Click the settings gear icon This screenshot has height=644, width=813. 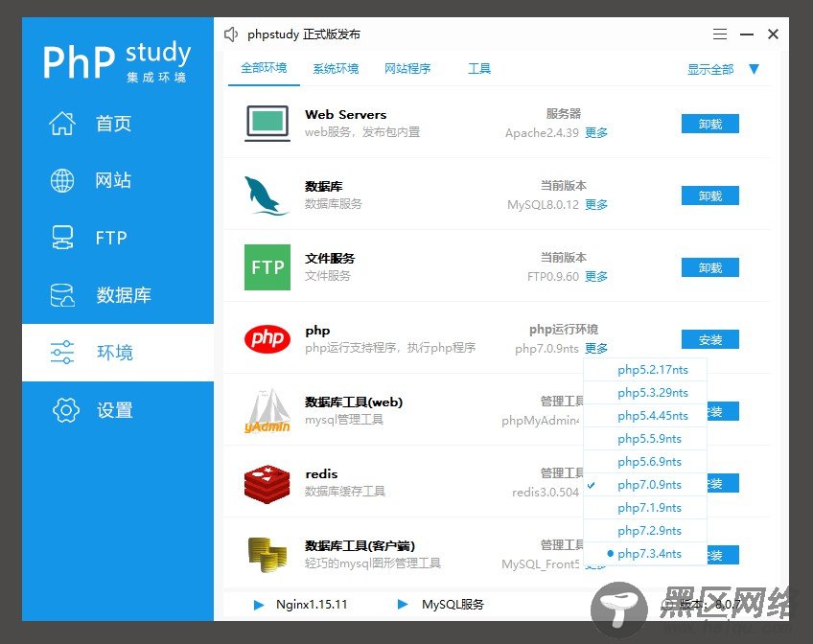point(66,410)
